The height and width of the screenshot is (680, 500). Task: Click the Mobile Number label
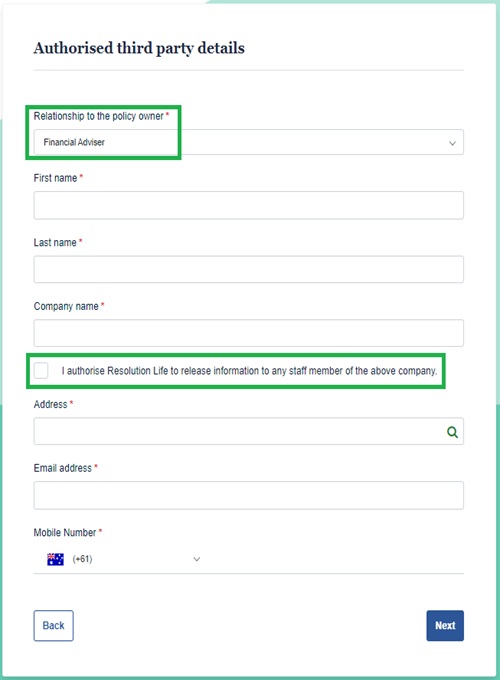pos(65,532)
